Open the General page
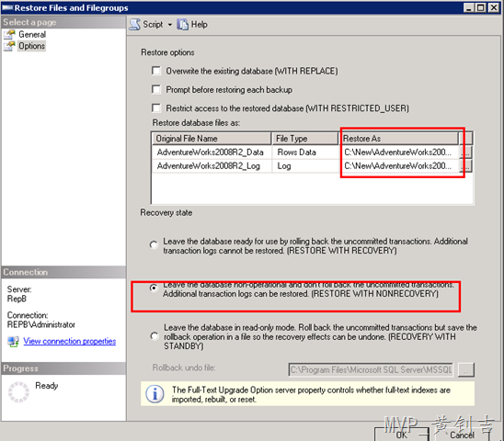504x441 pixels. [32, 34]
